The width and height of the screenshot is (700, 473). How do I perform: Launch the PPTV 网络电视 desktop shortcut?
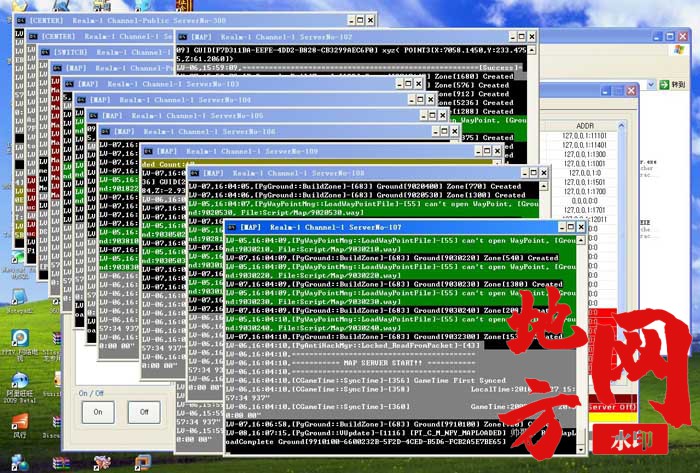tap(20, 338)
